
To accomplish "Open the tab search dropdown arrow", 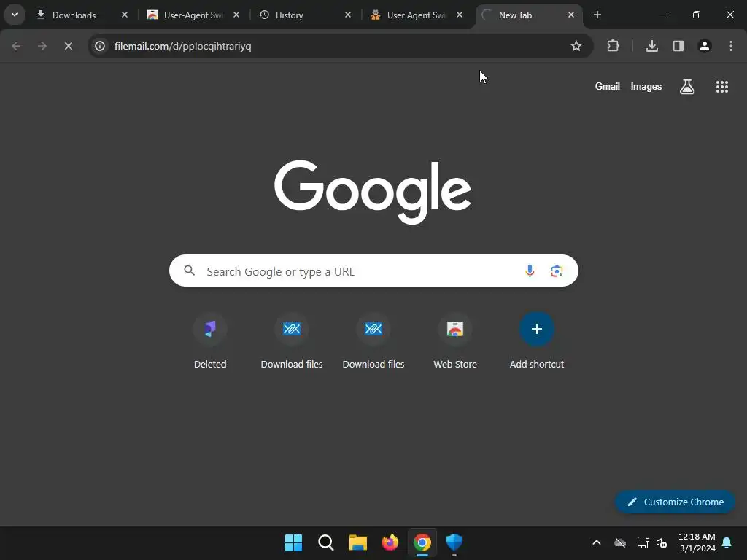I will coord(15,15).
